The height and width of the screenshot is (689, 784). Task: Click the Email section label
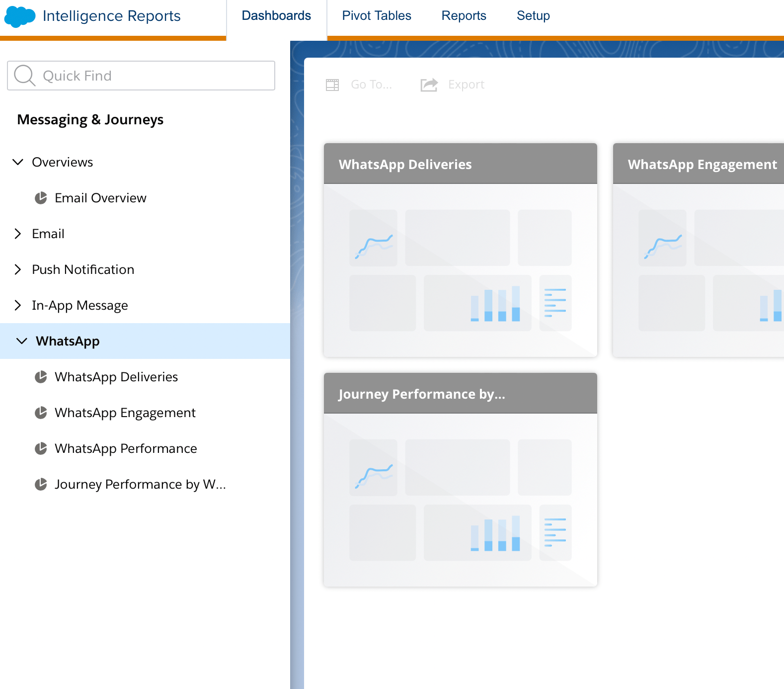48,234
